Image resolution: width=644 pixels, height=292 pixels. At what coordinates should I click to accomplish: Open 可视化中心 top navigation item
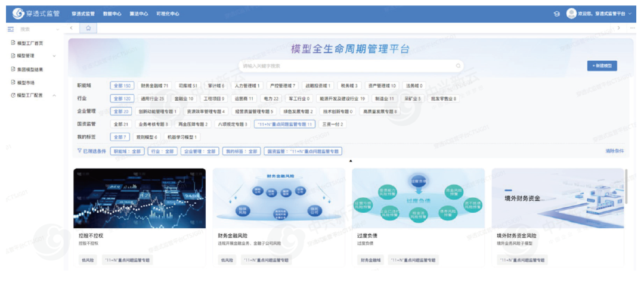pos(168,14)
